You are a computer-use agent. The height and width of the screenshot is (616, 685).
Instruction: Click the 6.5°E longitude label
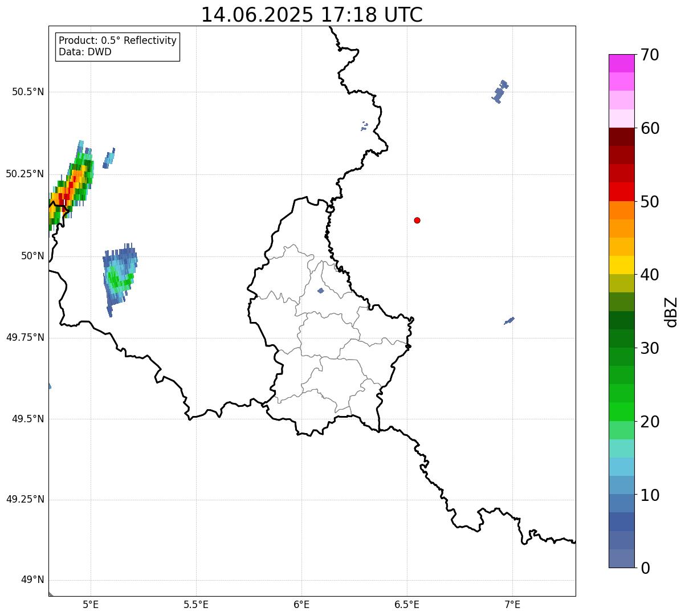pyautogui.click(x=407, y=604)
